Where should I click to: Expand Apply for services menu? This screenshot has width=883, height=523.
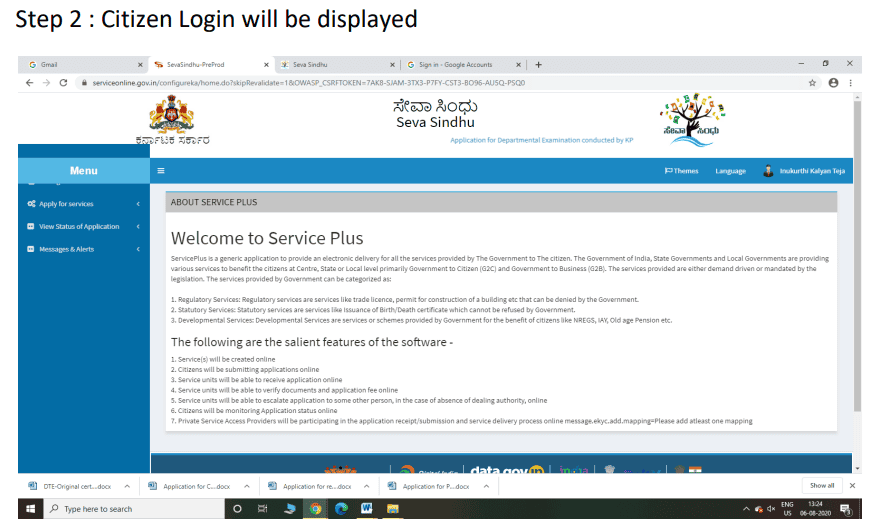[x=84, y=204]
